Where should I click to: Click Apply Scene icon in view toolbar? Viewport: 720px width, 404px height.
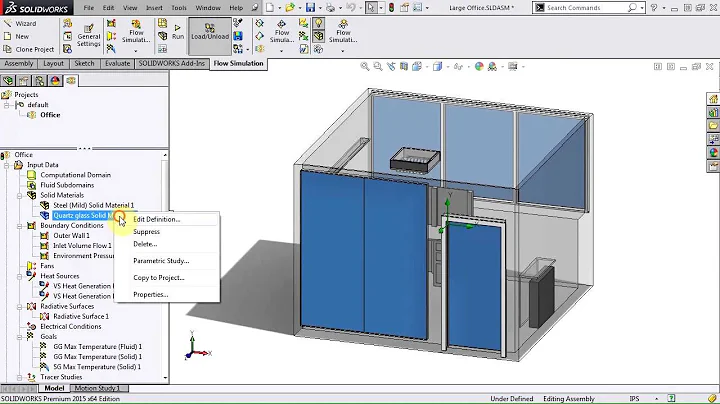pyautogui.click(x=492, y=67)
